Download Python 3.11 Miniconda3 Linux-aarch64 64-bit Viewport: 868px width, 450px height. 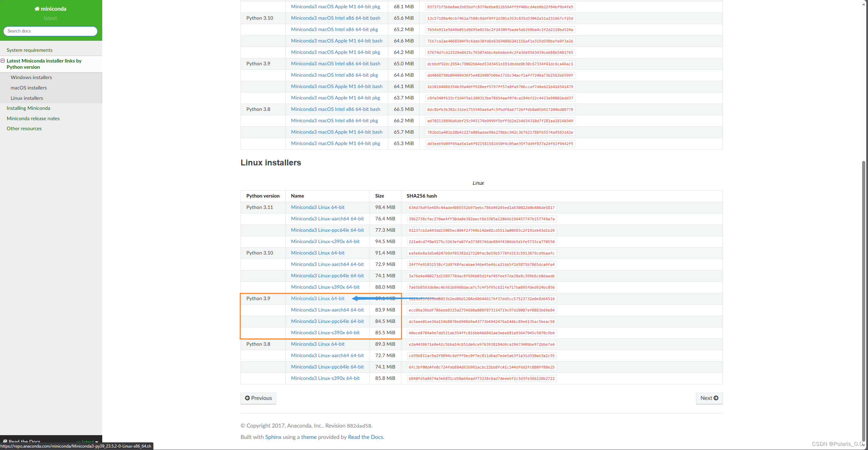tap(327, 219)
